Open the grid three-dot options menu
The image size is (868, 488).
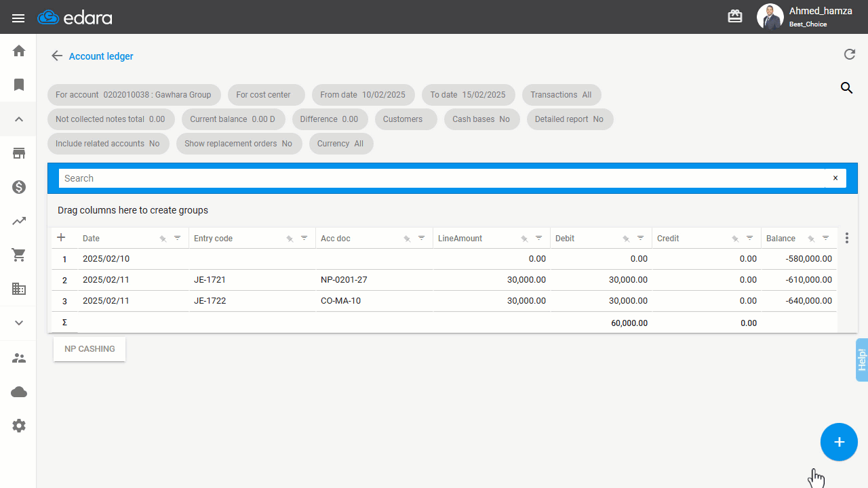[847, 238]
